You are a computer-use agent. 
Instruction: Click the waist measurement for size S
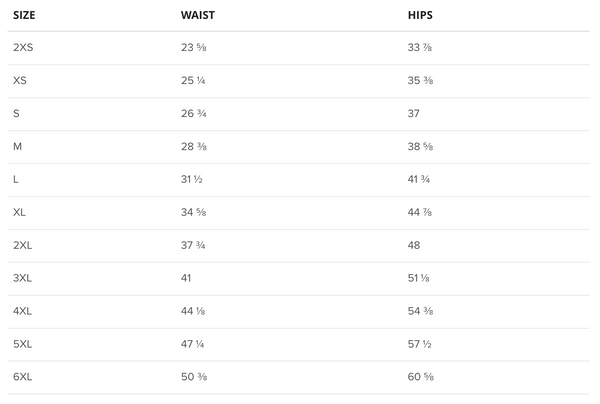(193, 114)
